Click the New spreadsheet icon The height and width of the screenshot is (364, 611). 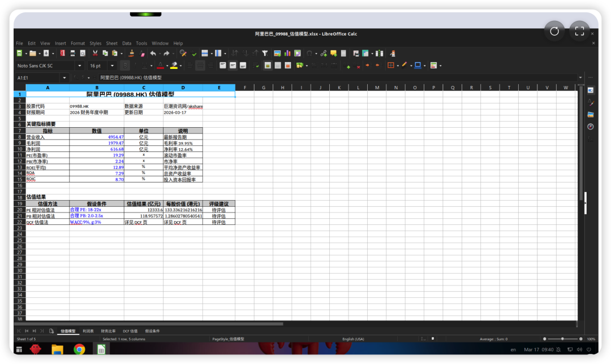pyautogui.click(x=19, y=53)
